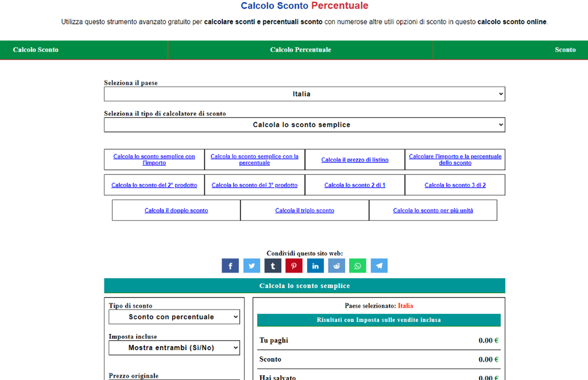The image size is (588, 380).
Task: Share the site on WhatsApp
Action: [x=358, y=266]
